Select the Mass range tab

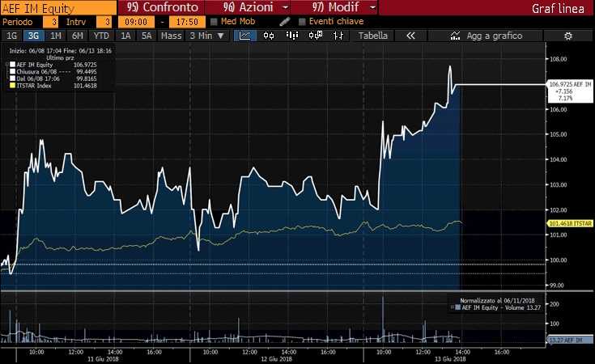[171, 36]
